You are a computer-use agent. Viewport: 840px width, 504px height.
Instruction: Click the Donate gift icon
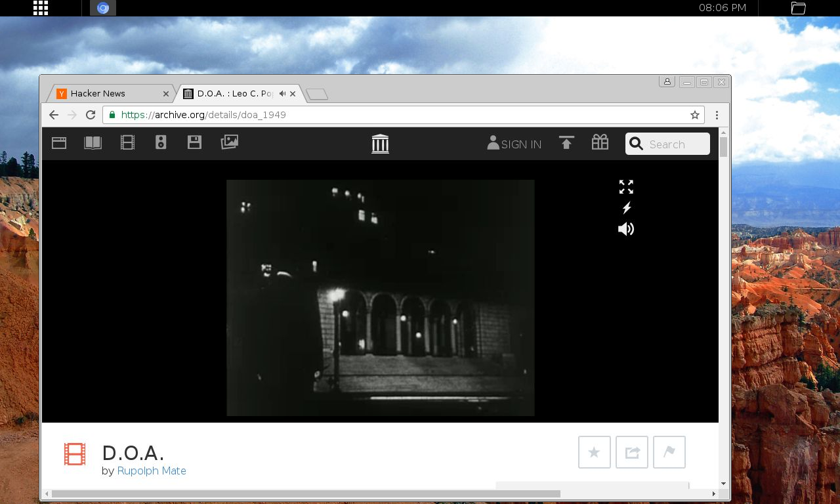coord(600,142)
